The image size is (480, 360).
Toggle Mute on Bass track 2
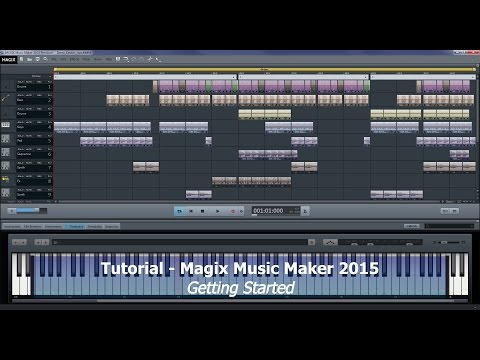pyautogui.click(x=29, y=95)
